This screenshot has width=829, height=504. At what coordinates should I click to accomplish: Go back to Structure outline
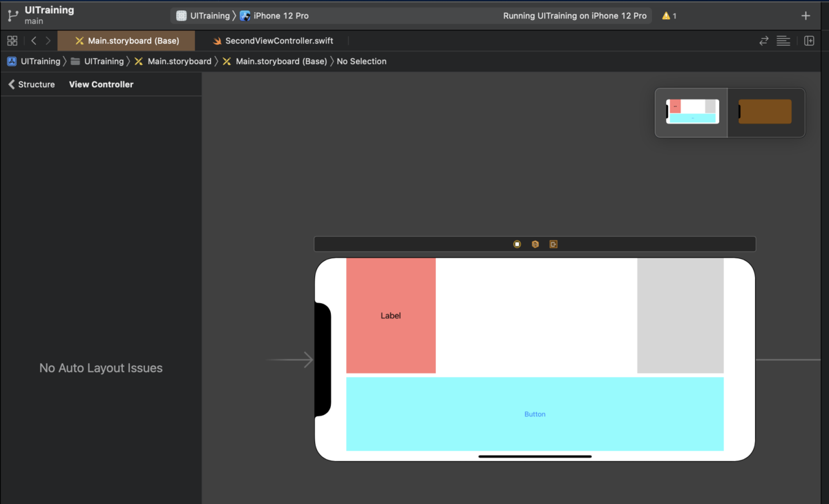31,84
